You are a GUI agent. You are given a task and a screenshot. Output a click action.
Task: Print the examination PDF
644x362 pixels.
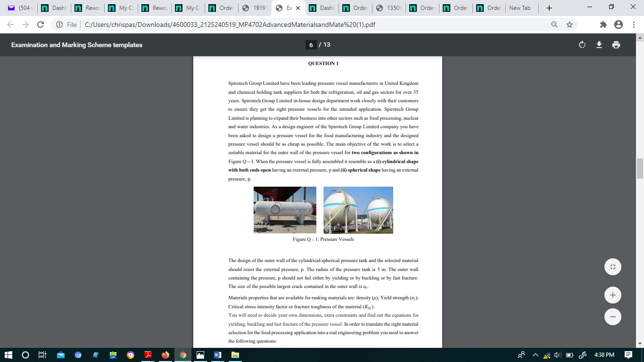click(x=616, y=44)
